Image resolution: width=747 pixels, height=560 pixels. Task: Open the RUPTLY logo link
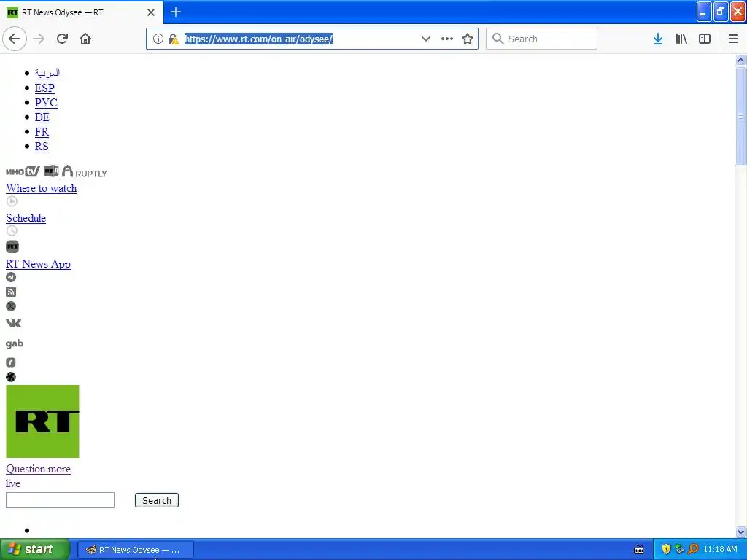[85, 172]
